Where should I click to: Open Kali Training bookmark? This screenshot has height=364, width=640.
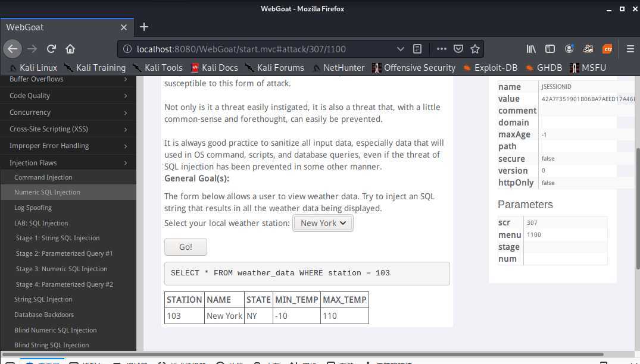point(95,68)
